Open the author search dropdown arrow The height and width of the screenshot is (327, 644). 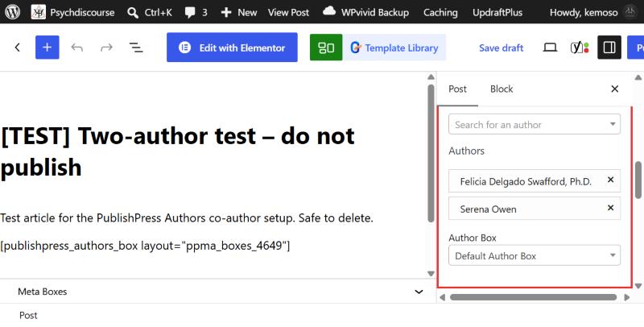[613, 124]
